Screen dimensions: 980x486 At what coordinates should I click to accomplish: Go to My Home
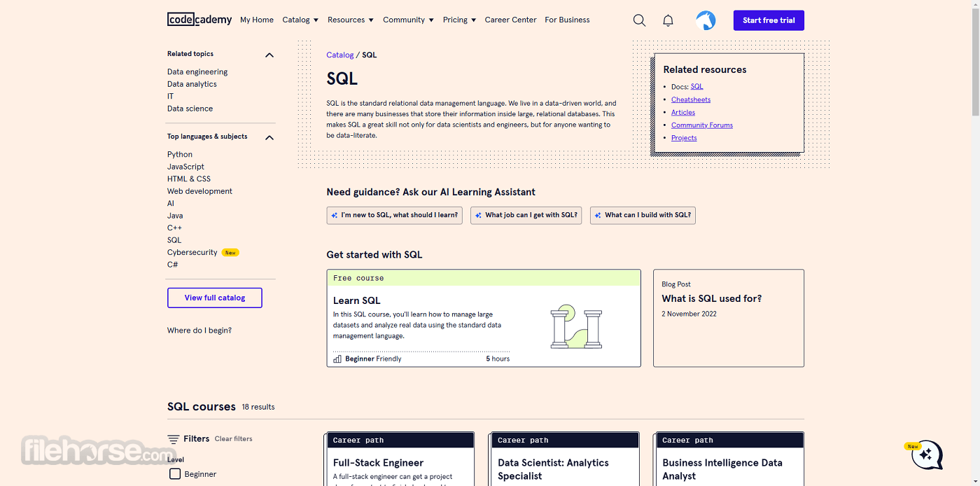257,20
